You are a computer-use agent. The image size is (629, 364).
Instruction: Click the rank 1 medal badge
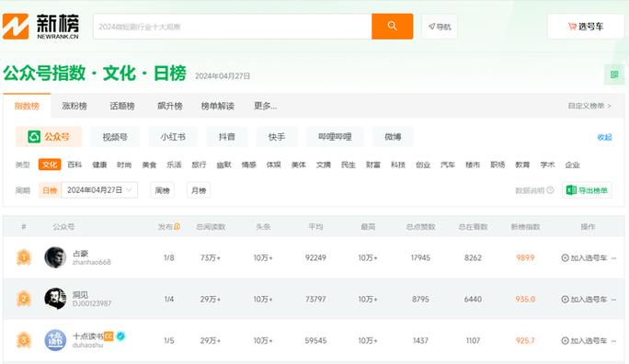tap(24, 257)
